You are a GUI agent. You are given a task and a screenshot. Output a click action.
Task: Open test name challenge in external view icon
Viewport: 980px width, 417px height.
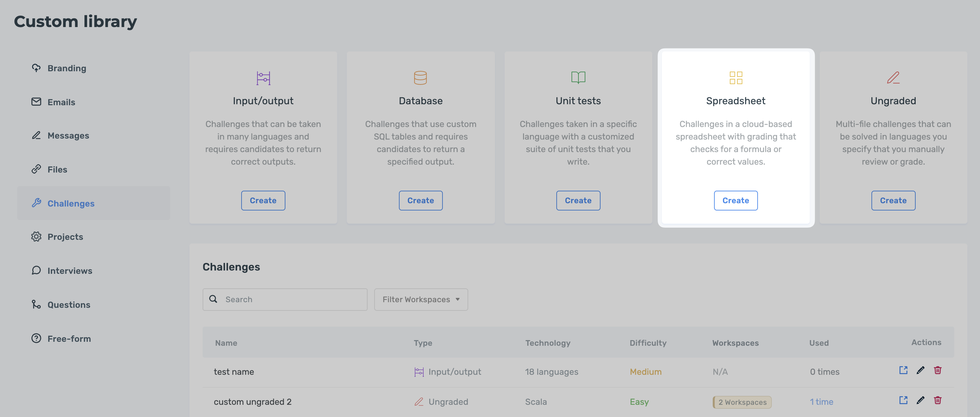(x=903, y=370)
